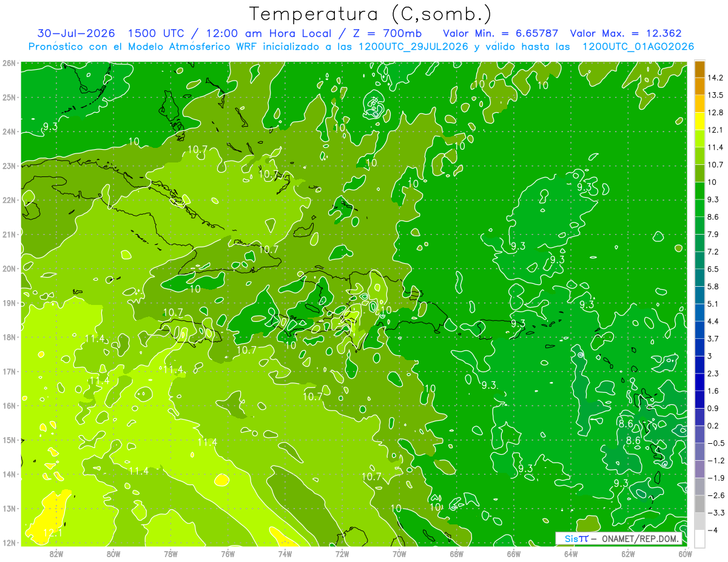Click the lime swatch between 11.4 and 12.1
The width and height of the screenshot is (728, 562).
tap(699, 138)
